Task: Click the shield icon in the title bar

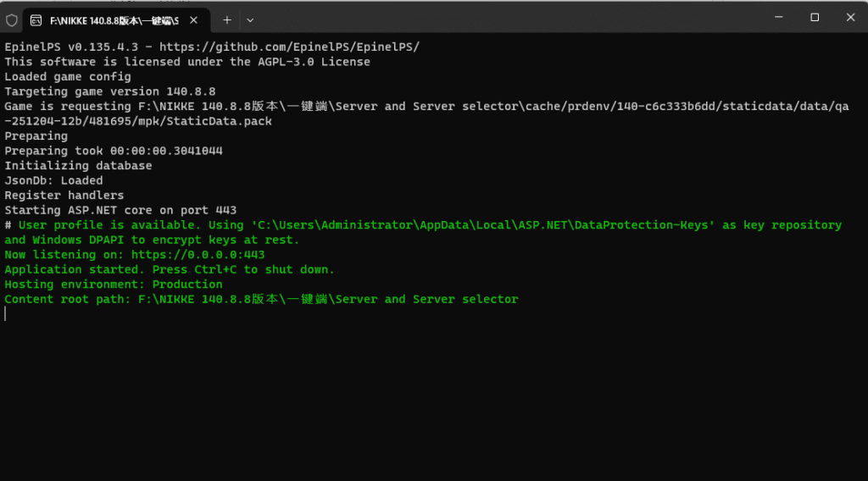Action: (12, 19)
